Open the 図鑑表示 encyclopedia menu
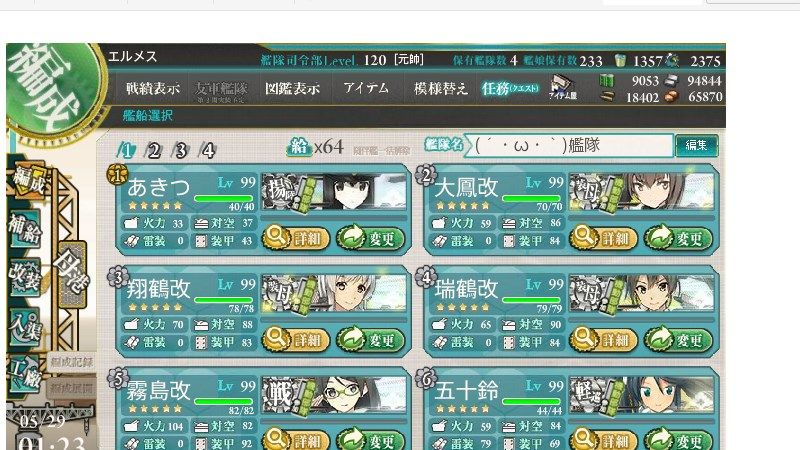Viewport: 800px width, 450px height. click(292, 89)
